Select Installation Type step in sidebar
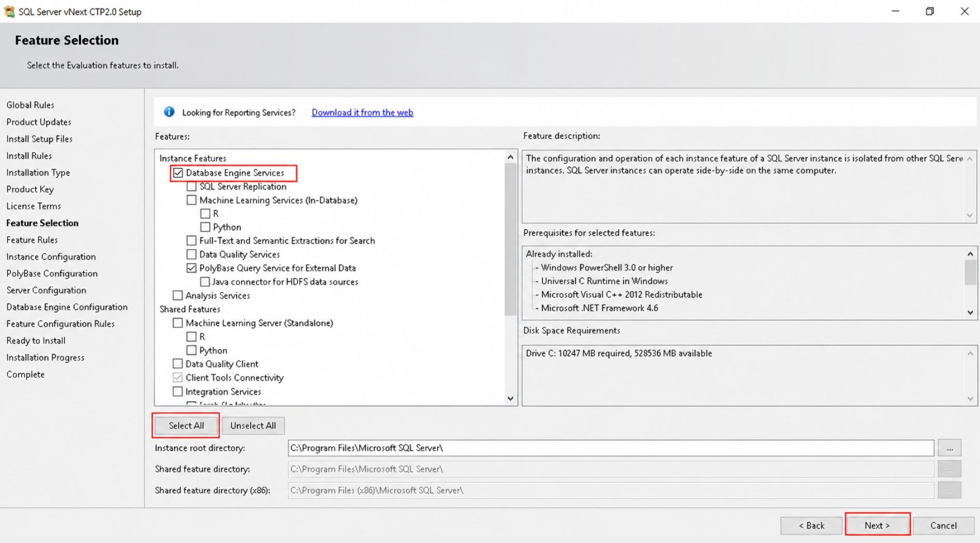Viewport: 980px width, 543px height. [38, 173]
